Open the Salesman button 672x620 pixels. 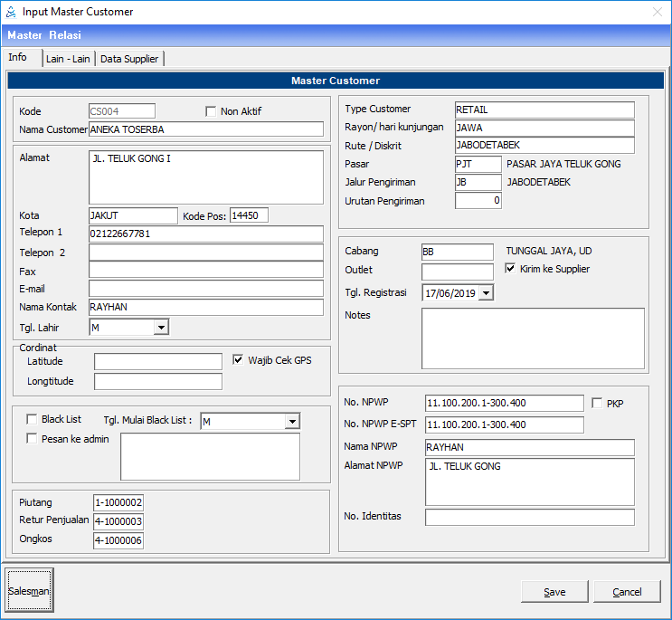pos(29,591)
